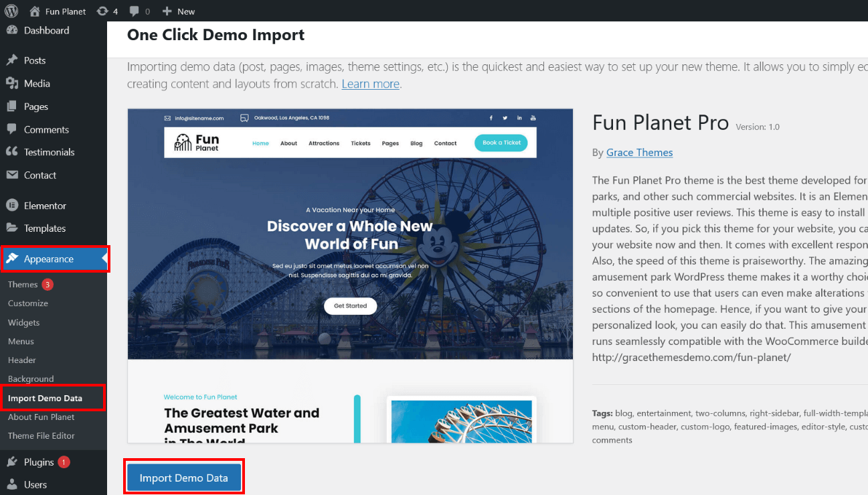The image size is (868, 495).
Task: Click the Appearance paintbrush icon
Action: (12, 259)
